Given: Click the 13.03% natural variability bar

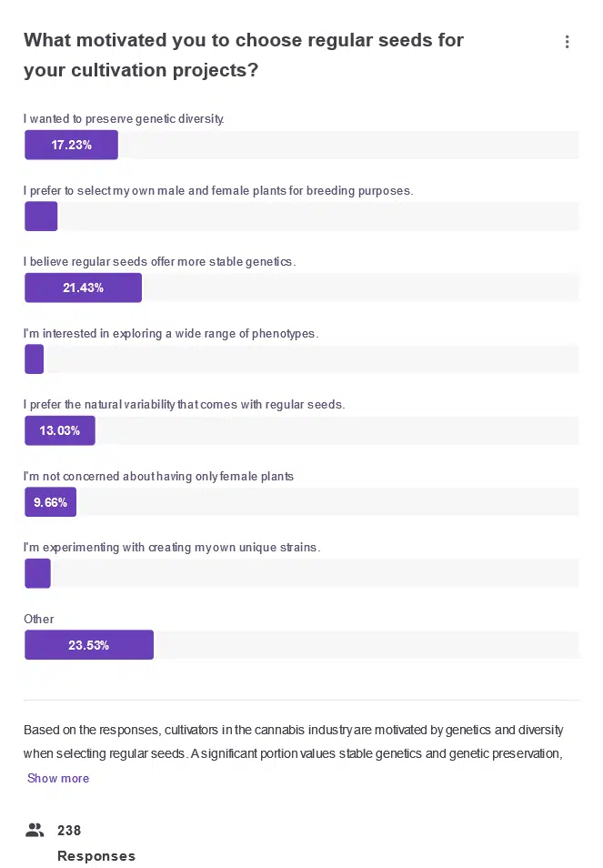Looking at the screenshot, I should point(59,430).
